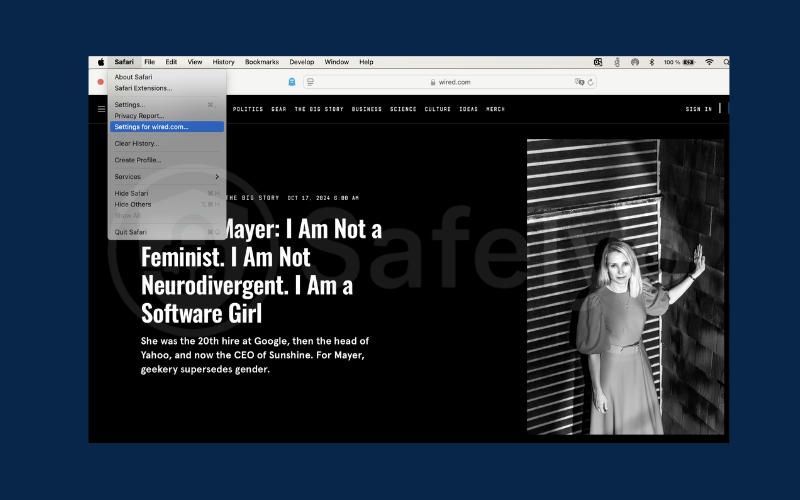The width and height of the screenshot is (800, 500).
Task: Open the Edit menu
Action: (171, 62)
